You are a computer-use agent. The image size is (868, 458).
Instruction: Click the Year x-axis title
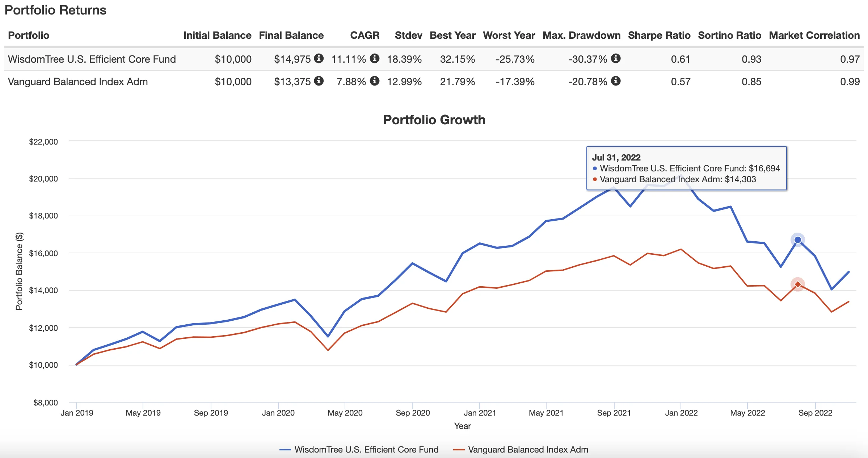tap(463, 426)
